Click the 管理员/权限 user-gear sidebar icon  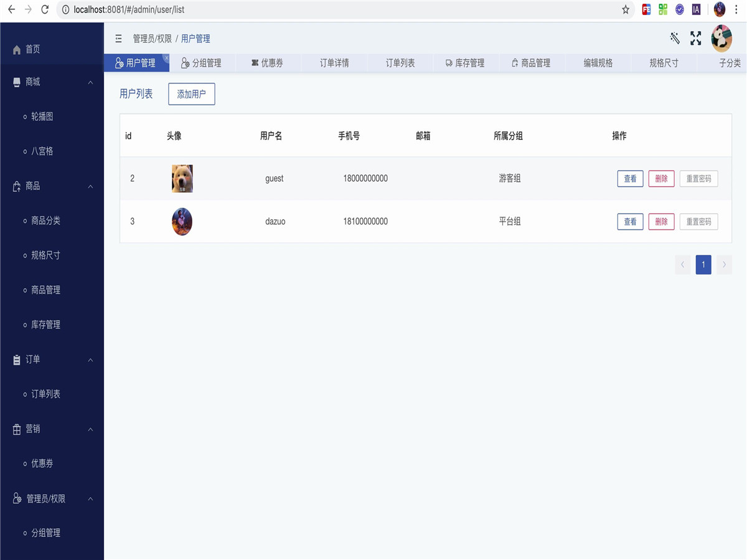coord(17,499)
